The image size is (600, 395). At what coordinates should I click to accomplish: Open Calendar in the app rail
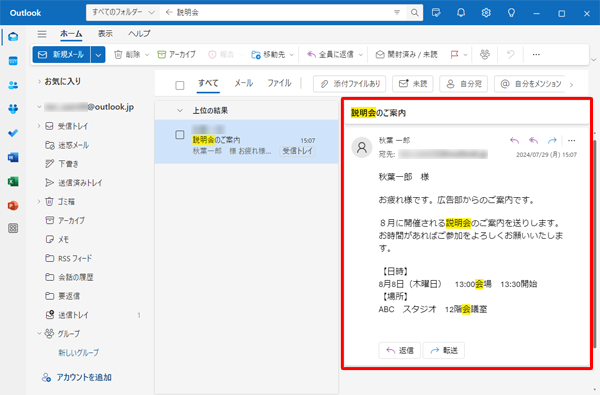pos(13,61)
